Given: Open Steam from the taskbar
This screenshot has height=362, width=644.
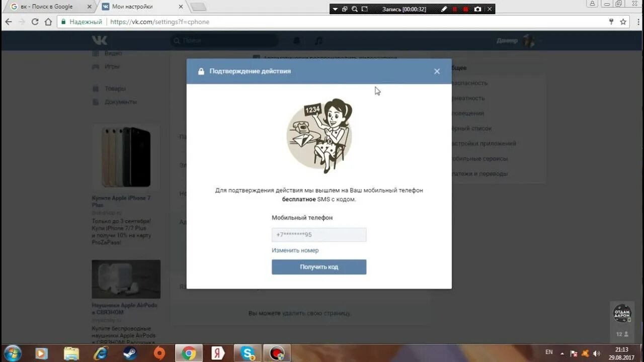Looking at the screenshot, I should [130, 353].
